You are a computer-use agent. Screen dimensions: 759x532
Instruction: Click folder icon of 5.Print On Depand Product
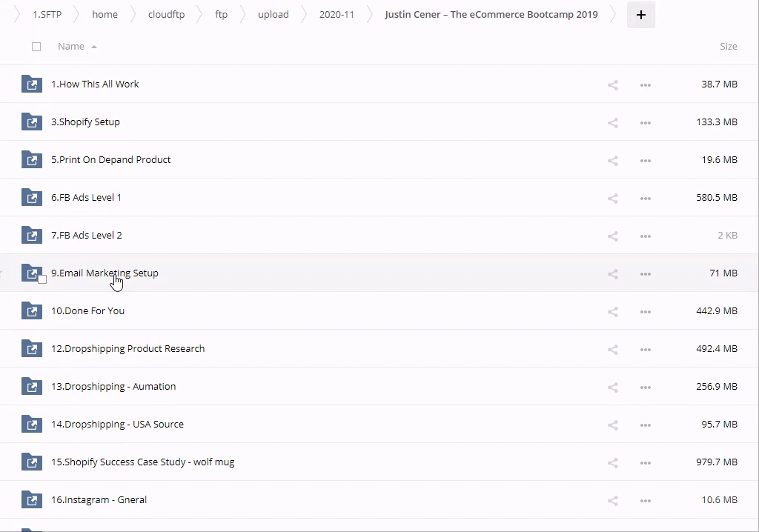pyautogui.click(x=32, y=160)
